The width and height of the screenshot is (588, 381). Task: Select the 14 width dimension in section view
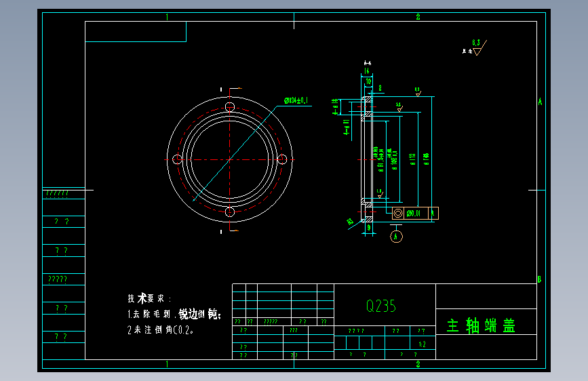click(367, 71)
